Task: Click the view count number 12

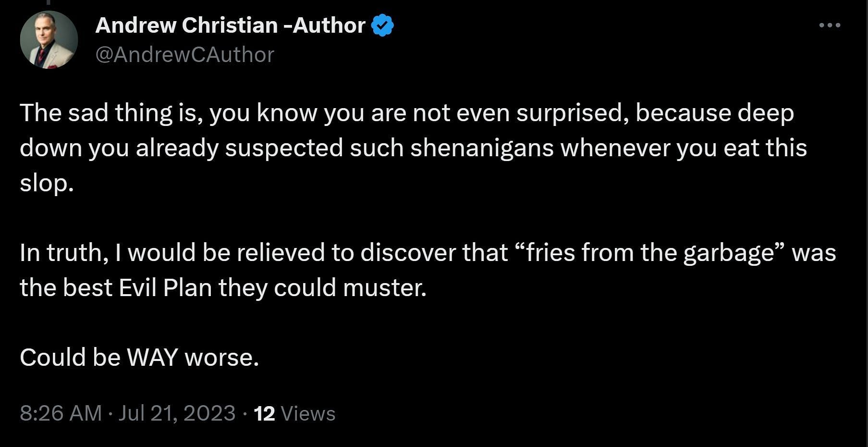Action: point(264,413)
